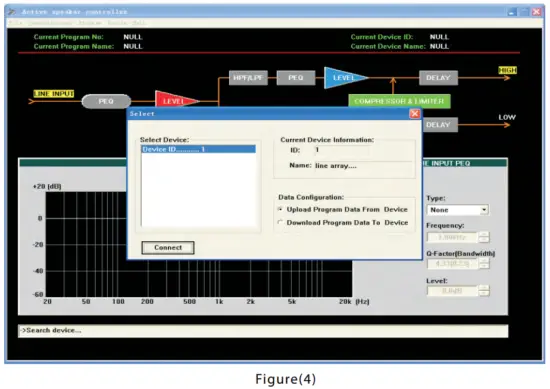Click the Type dropdown arrow

click(x=484, y=210)
